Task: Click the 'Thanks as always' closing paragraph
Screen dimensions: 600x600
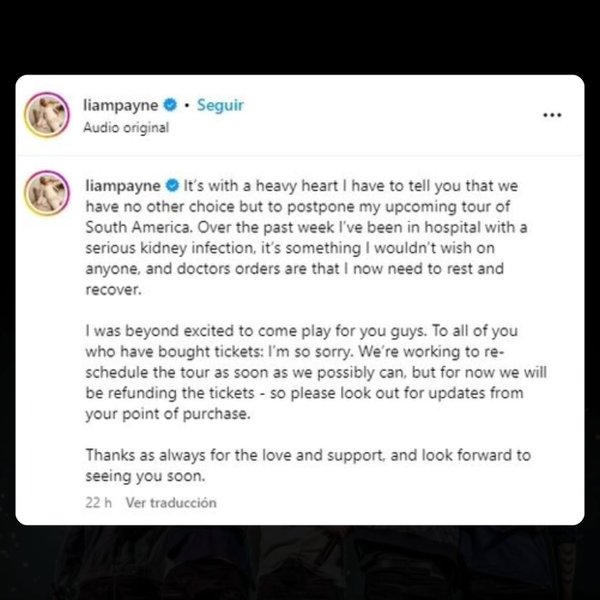Action: pos(308,465)
